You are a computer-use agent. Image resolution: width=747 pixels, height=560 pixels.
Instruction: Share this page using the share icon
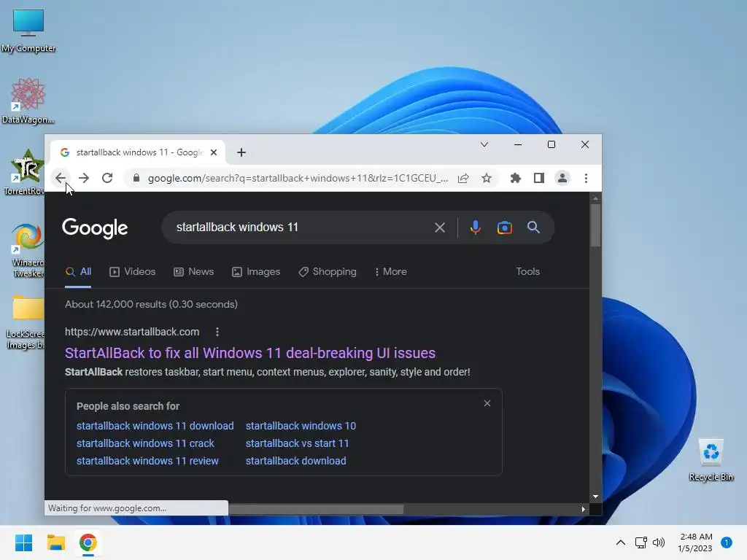463,178
